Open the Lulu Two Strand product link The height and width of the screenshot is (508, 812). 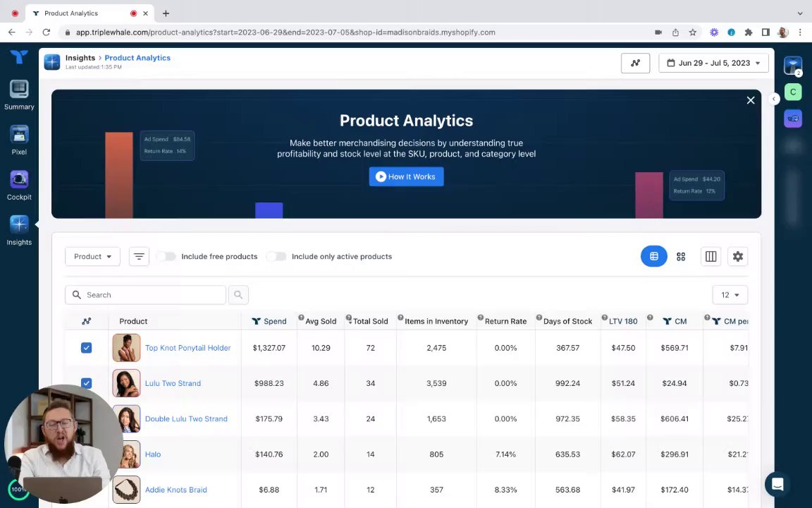pos(173,383)
